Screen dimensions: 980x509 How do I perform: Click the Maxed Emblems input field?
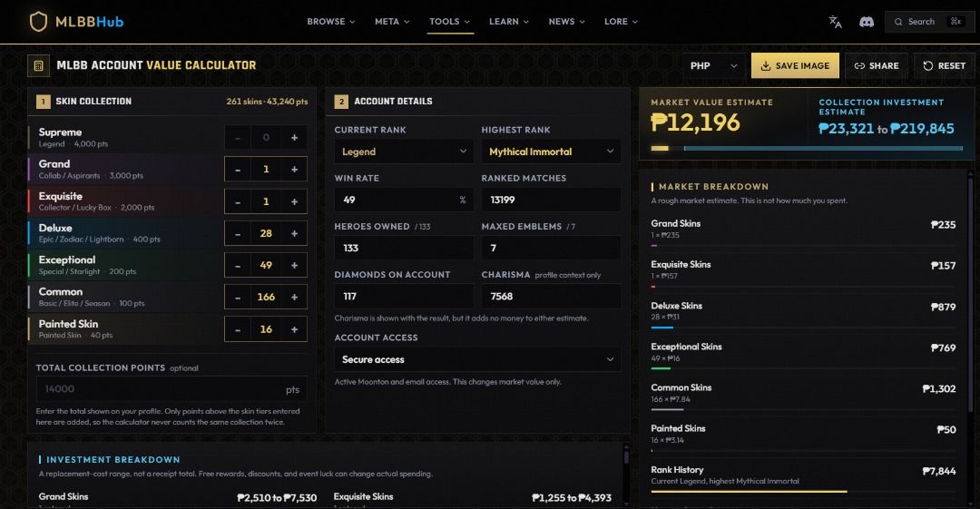click(x=552, y=248)
